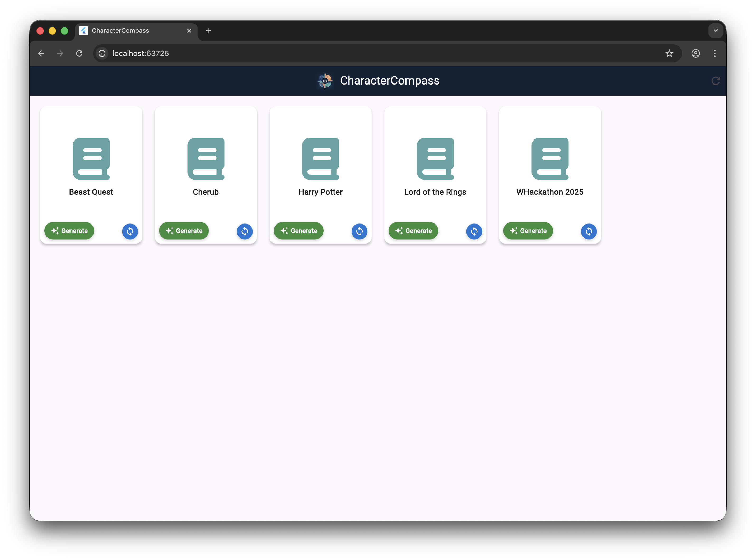Reload the page from browser toolbar

[x=79, y=53]
